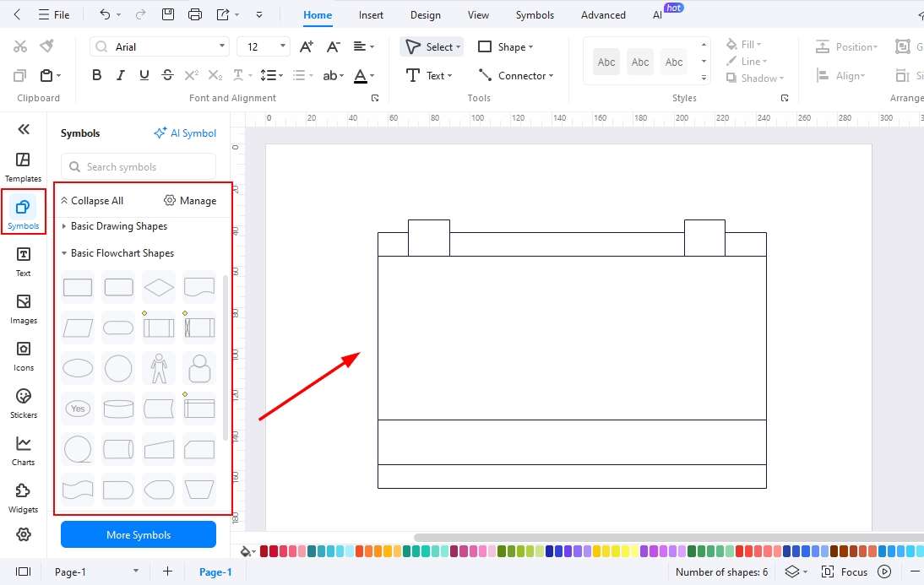
Task: Toggle bold formatting
Action: [96, 75]
